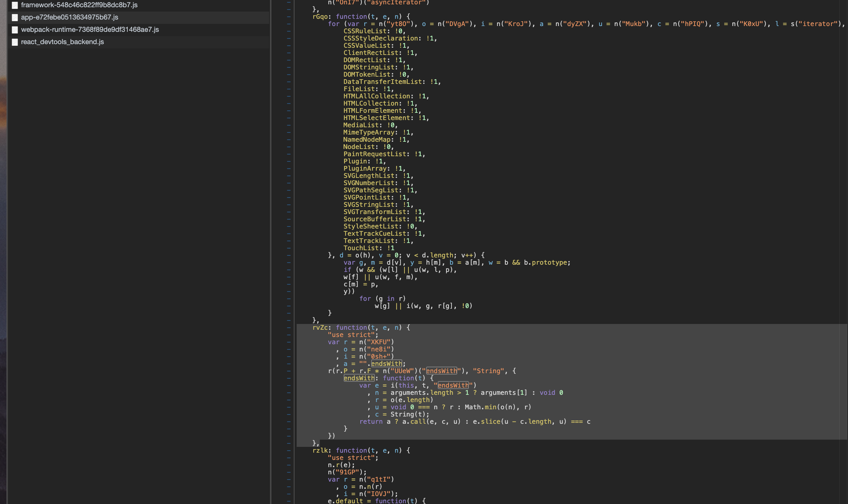Click the file icon for webpack-runtime-7368f89de9df31468ae7.js

pos(14,29)
